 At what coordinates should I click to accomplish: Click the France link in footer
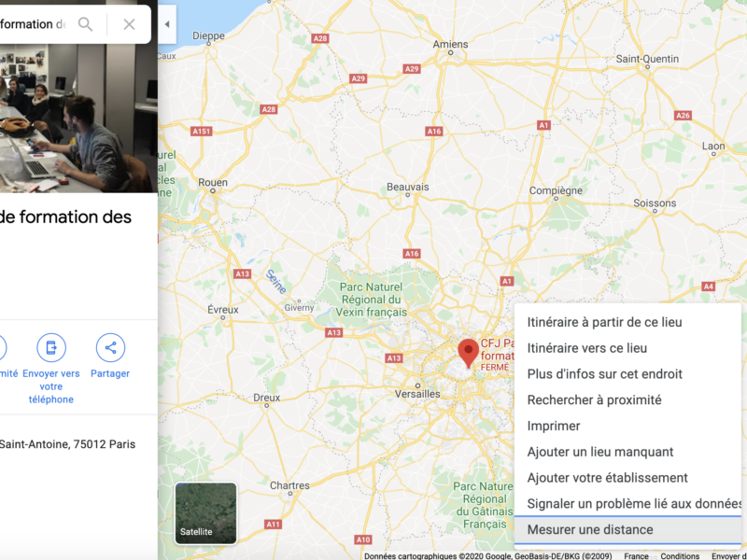pyautogui.click(x=636, y=555)
